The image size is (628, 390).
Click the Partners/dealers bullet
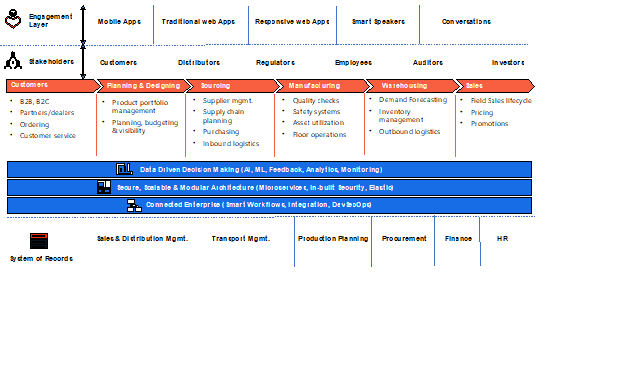pyautogui.click(x=47, y=113)
